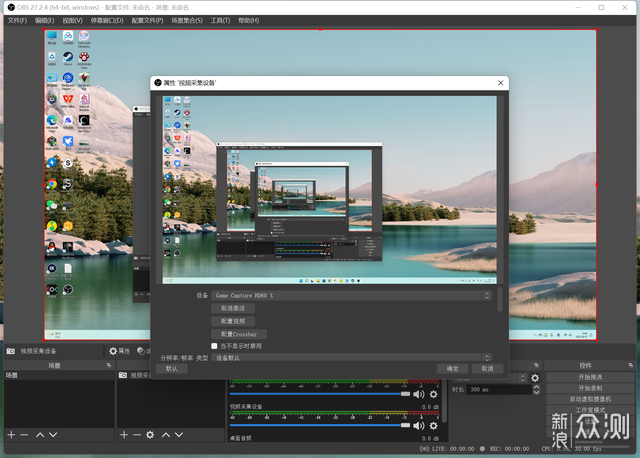Mute the 视频采集设备 audio channel speaker
This screenshot has width=640, height=458.
coord(419,426)
